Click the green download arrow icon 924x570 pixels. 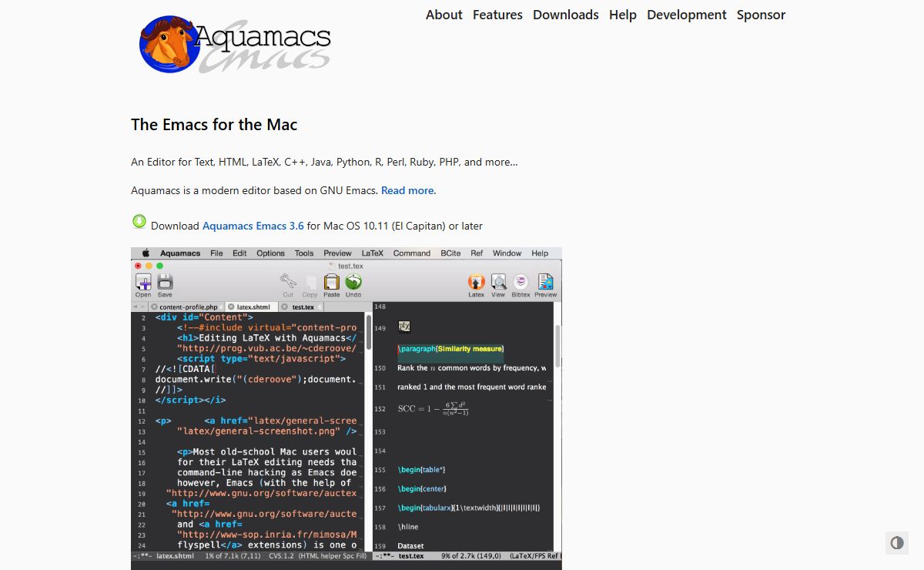139,222
